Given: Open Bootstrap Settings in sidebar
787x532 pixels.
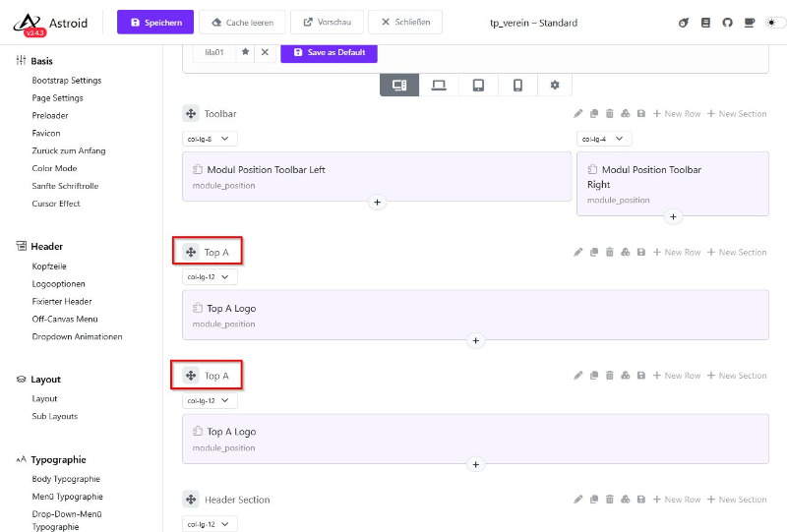Looking at the screenshot, I should (x=67, y=81).
